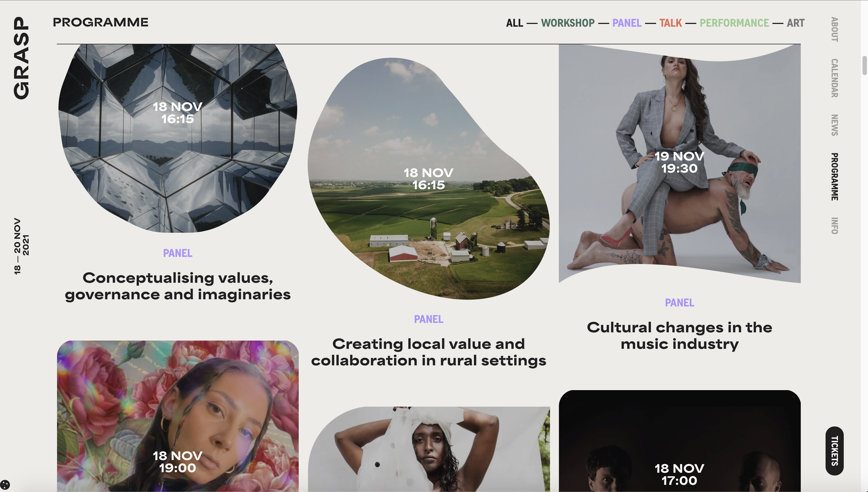Screen dimensions: 868x492
Task: Filter programme by TALK
Action: pyautogui.click(x=670, y=23)
